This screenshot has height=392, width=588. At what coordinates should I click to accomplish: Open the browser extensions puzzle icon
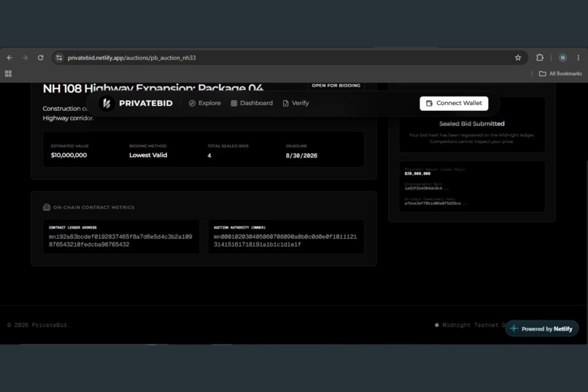click(x=540, y=58)
